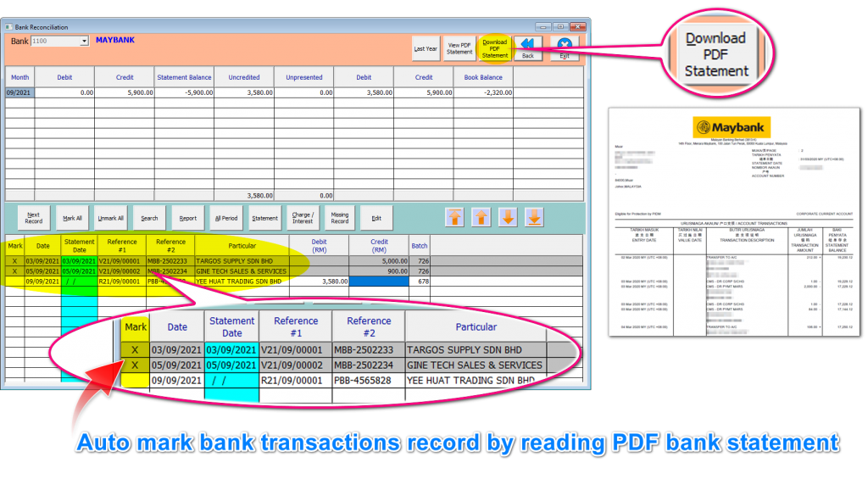Image resolution: width=868 pixels, height=485 pixels.
Task: Click reference R21/09/00001 cell
Action: coord(122,282)
